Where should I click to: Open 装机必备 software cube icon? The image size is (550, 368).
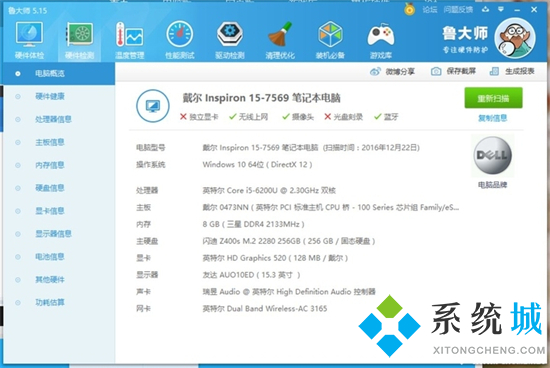point(330,40)
